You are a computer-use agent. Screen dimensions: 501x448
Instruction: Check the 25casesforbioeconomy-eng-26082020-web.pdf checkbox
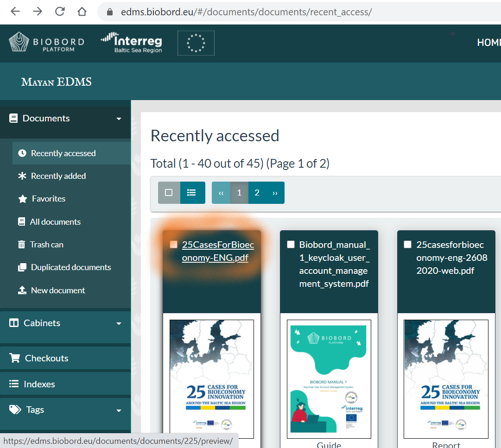pos(408,245)
